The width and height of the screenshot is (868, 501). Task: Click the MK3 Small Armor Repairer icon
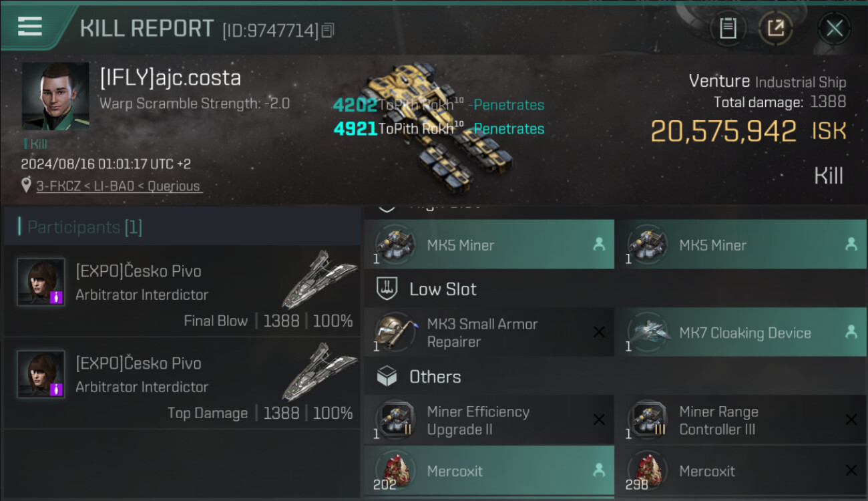[394, 332]
